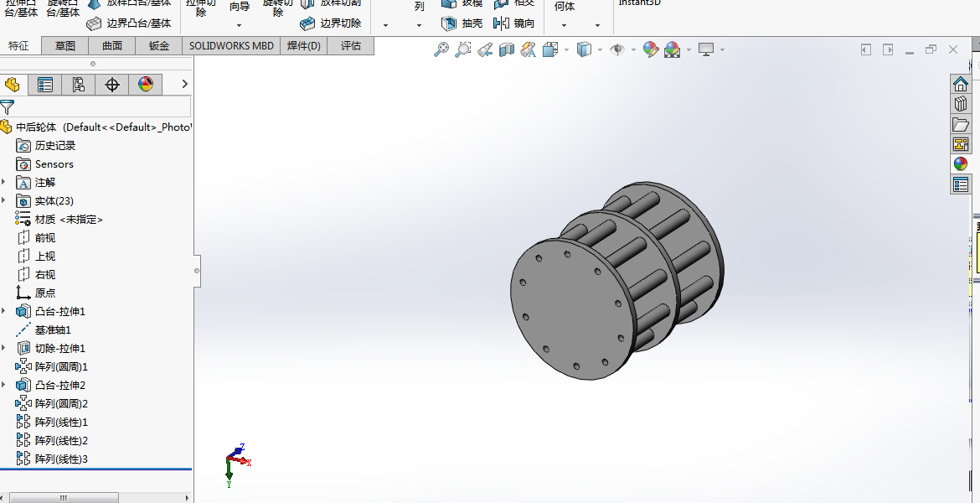Click Zoom to Fit icon
Screen dimensions: 980x503
click(441, 49)
